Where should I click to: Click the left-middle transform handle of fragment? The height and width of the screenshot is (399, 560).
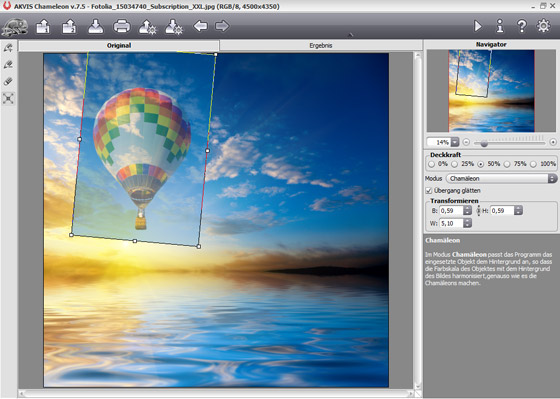[x=79, y=139]
